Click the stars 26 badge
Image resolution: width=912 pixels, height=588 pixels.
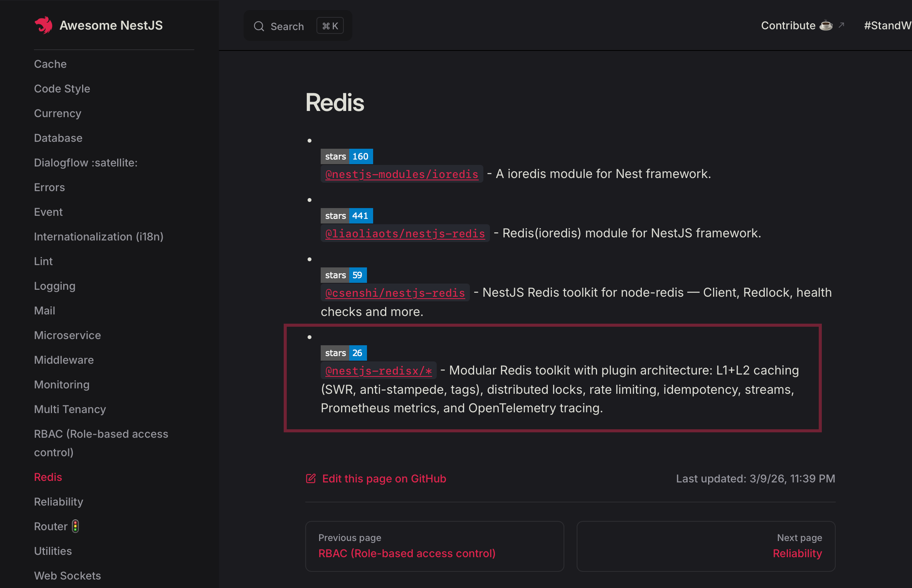tap(343, 353)
